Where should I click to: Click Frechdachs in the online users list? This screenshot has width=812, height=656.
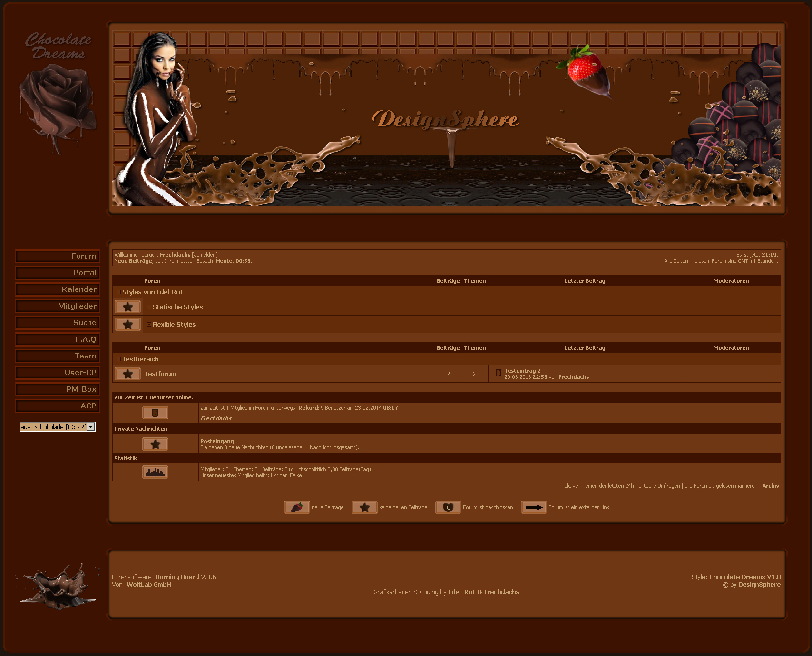click(216, 418)
